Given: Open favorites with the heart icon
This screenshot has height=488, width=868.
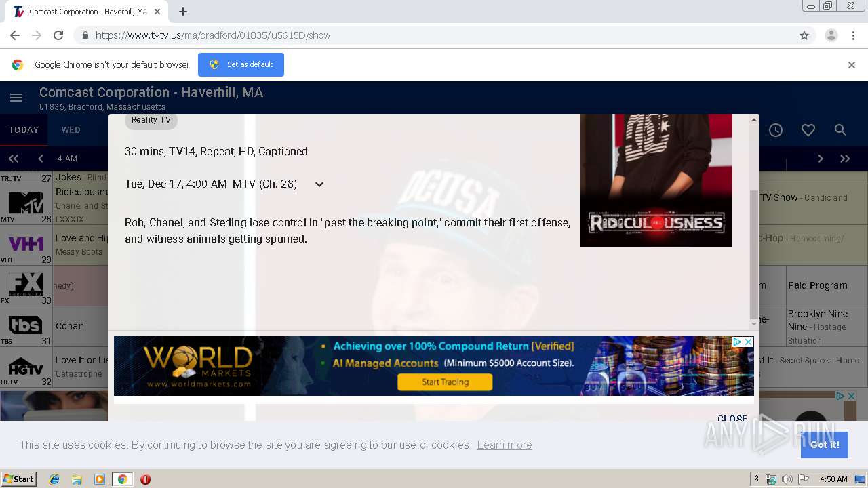Looking at the screenshot, I should click(808, 130).
